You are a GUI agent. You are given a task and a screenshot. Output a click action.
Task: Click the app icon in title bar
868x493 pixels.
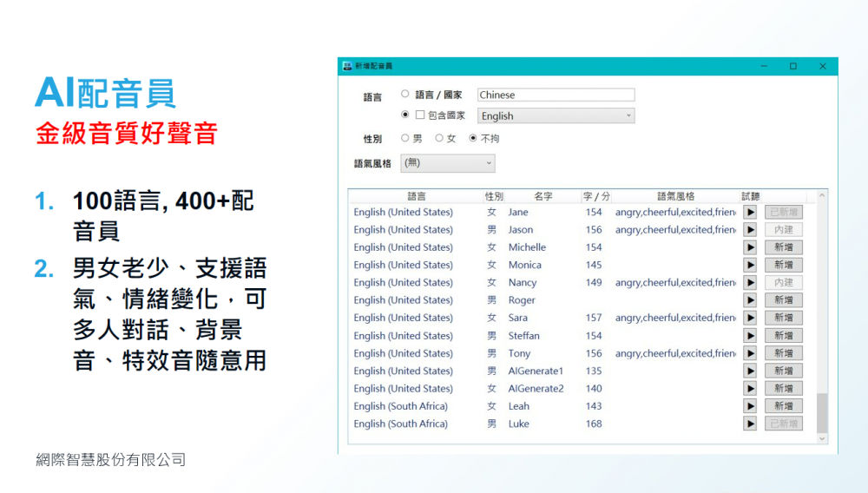coord(347,66)
